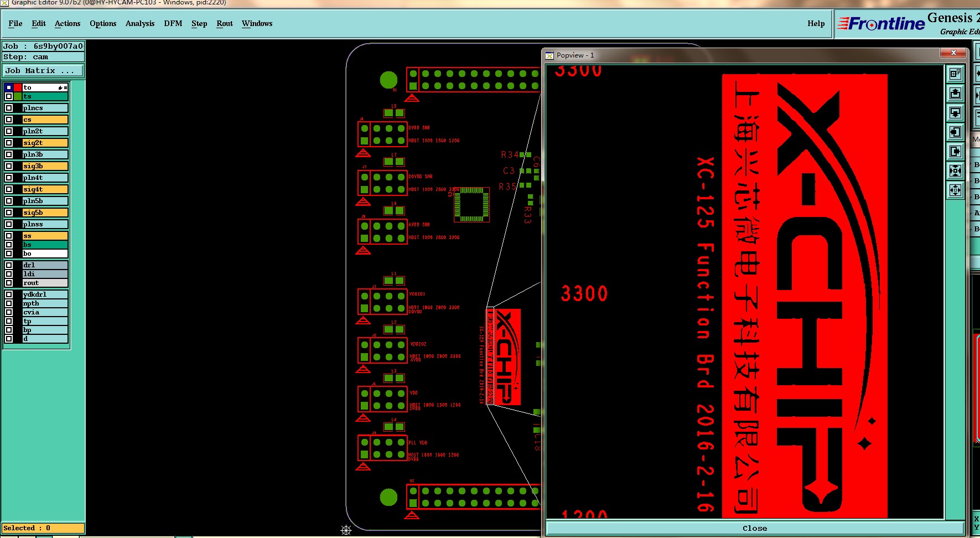The image size is (980, 538).
Task: Select layer name 'pln5b'
Action: click(x=45, y=201)
